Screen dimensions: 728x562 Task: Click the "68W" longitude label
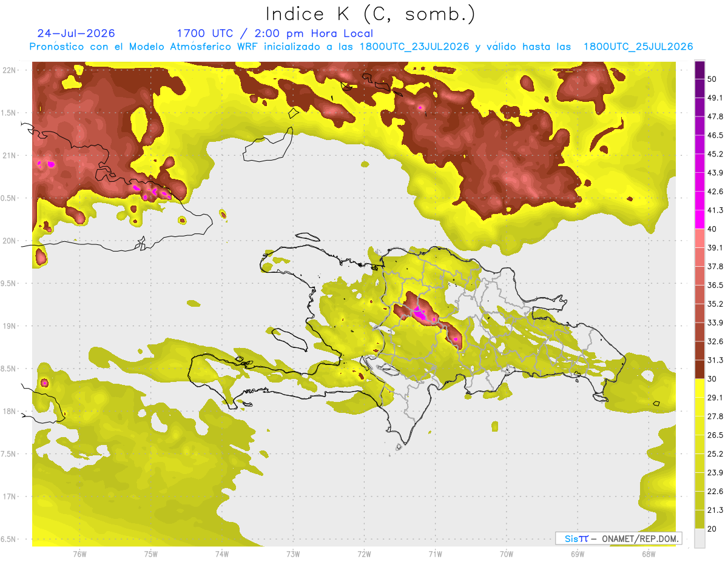pyautogui.click(x=649, y=554)
